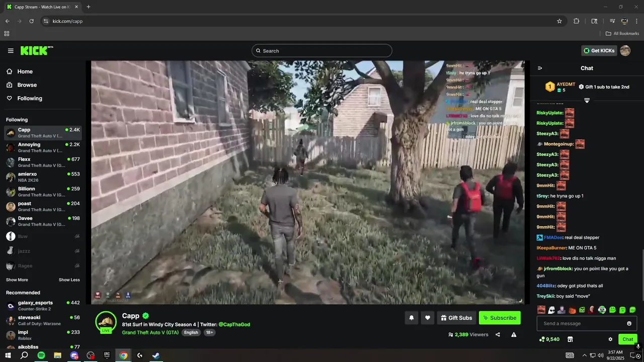
Task: Open the chat shop storefront icon
Action: click(x=570, y=339)
